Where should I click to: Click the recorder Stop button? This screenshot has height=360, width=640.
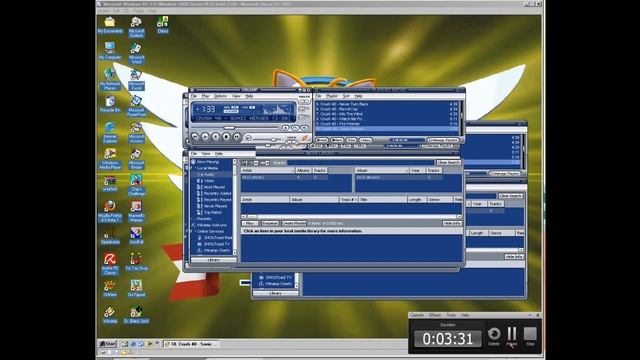[x=530, y=336]
